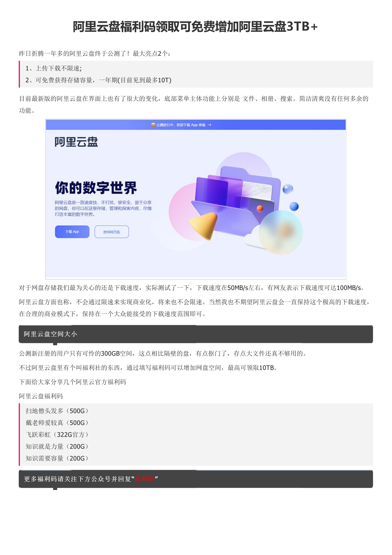Image resolution: width=392 pixels, height=555 pixels.
Task: Click the pink circle behind the folder
Action: click(186, 212)
